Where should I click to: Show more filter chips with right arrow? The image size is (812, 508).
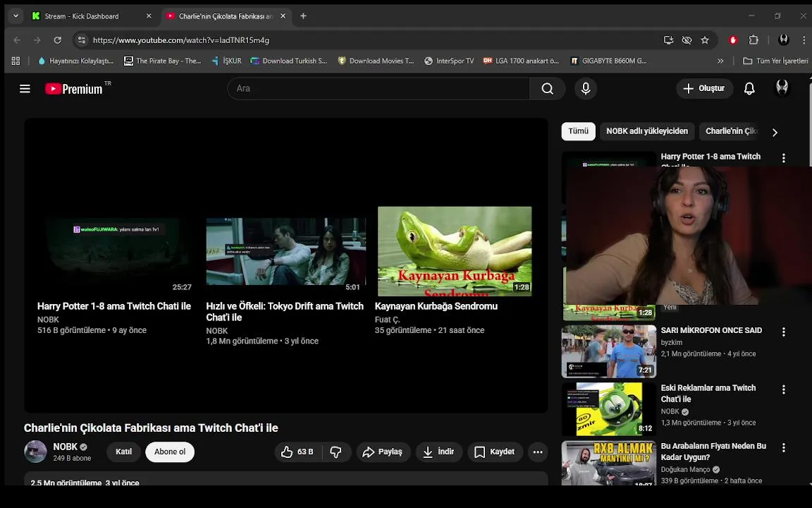coord(775,132)
